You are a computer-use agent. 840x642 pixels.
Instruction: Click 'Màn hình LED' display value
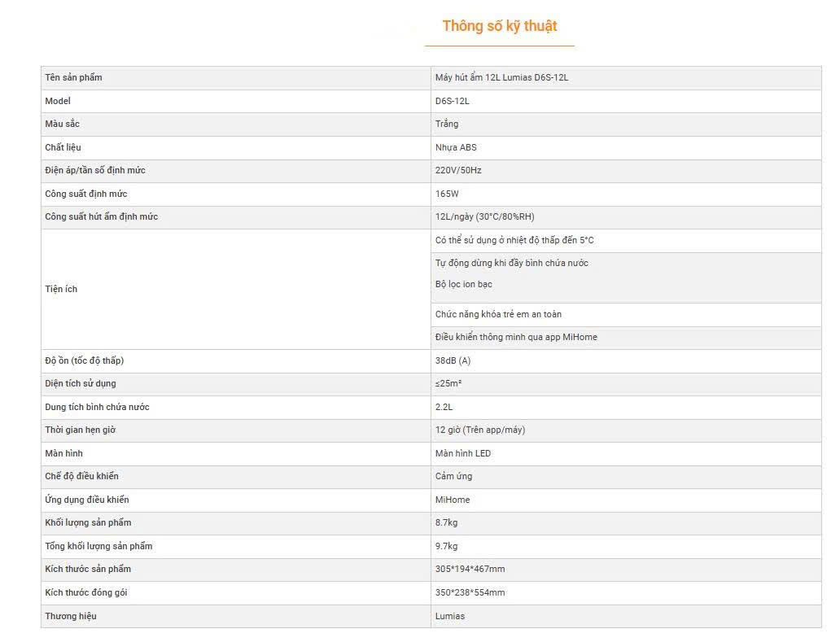click(463, 454)
